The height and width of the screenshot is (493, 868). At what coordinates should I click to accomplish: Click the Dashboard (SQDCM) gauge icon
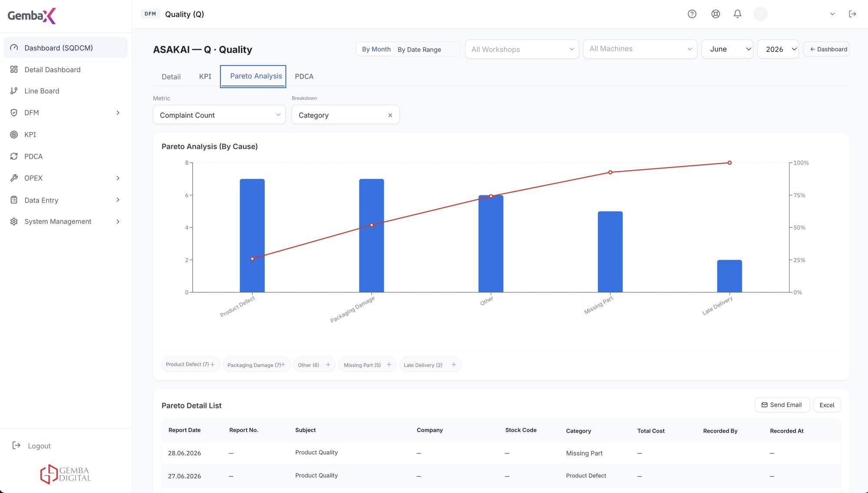click(x=14, y=48)
